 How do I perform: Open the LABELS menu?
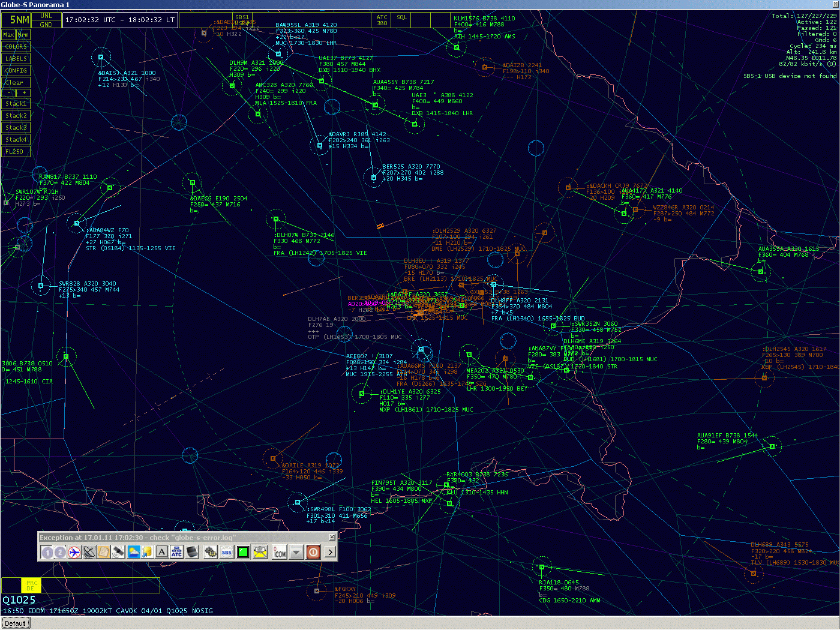[16, 59]
